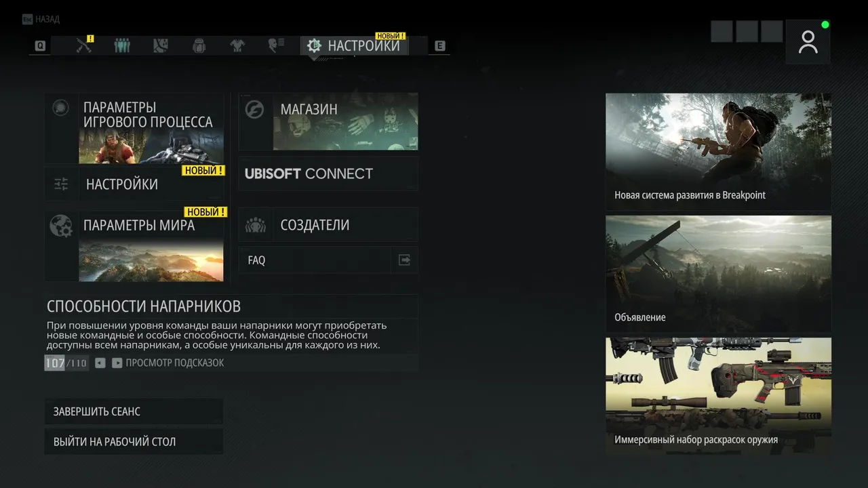Click the FAQ external link arrow icon
This screenshot has height=488, width=868.
(405, 260)
